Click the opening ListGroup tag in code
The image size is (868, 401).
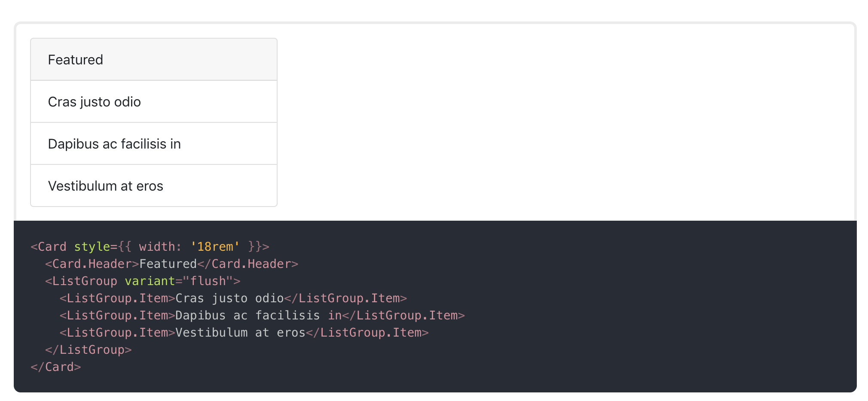click(x=81, y=281)
